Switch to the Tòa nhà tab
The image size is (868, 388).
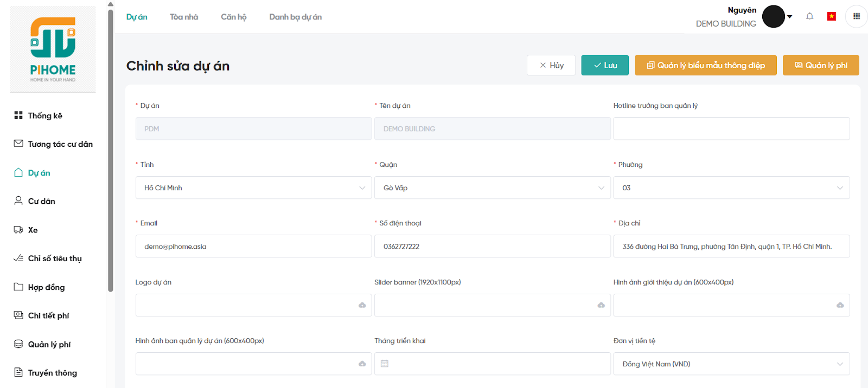tap(184, 17)
